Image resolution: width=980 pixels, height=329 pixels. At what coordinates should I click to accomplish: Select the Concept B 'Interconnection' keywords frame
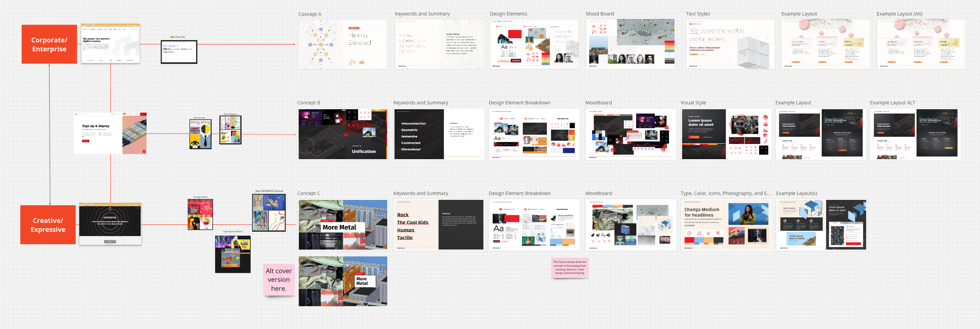[x=438, y=134]
